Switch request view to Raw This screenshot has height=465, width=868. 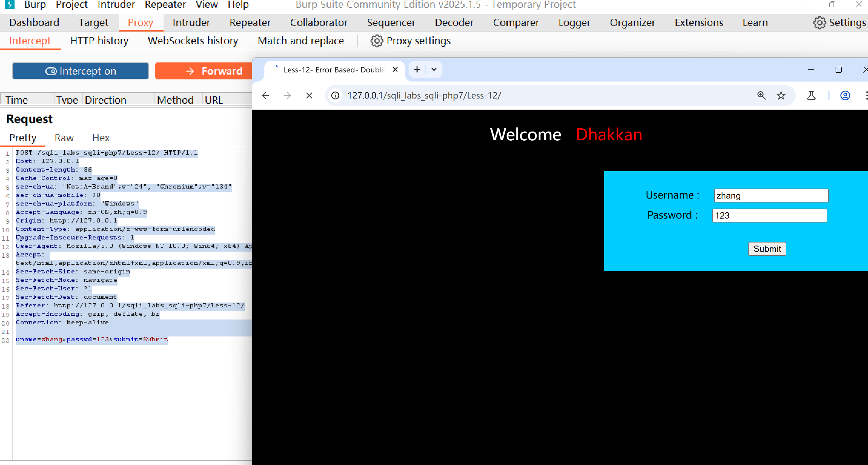click(64, 138)
